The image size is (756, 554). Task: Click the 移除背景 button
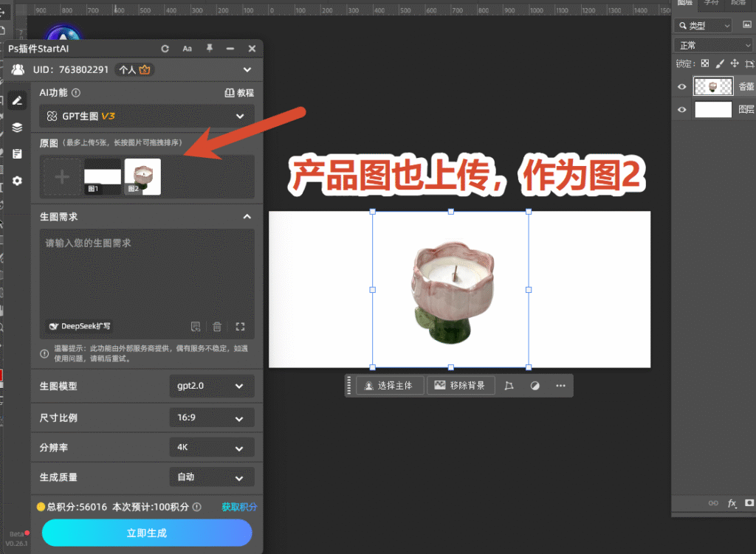461,385
